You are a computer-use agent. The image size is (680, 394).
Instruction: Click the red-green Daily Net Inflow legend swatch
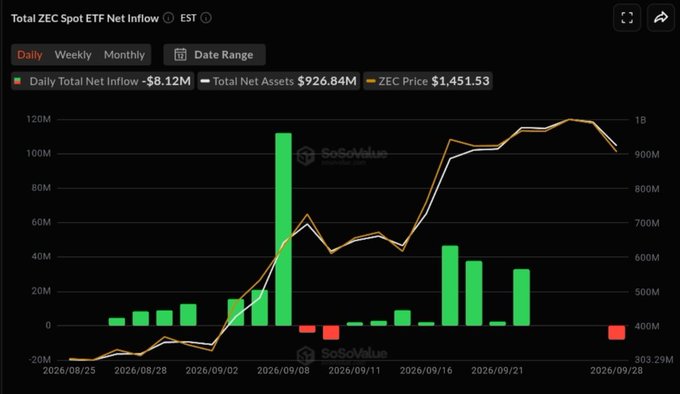17,81
